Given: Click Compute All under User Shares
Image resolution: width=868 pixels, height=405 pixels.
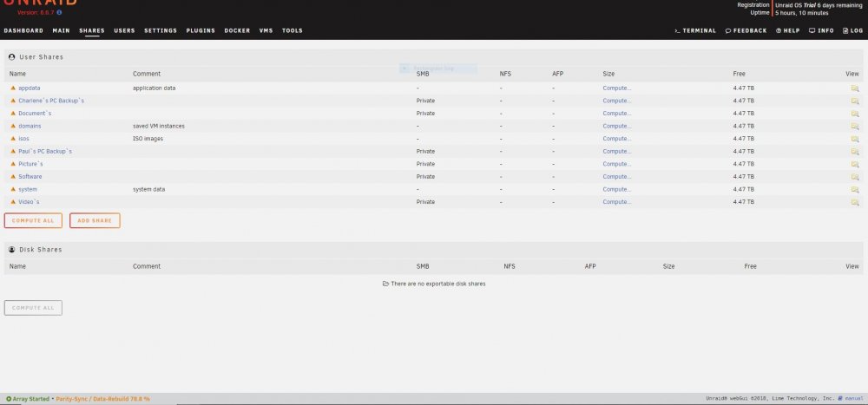Looking at the screenshot, I should click(x=33, y=221).
